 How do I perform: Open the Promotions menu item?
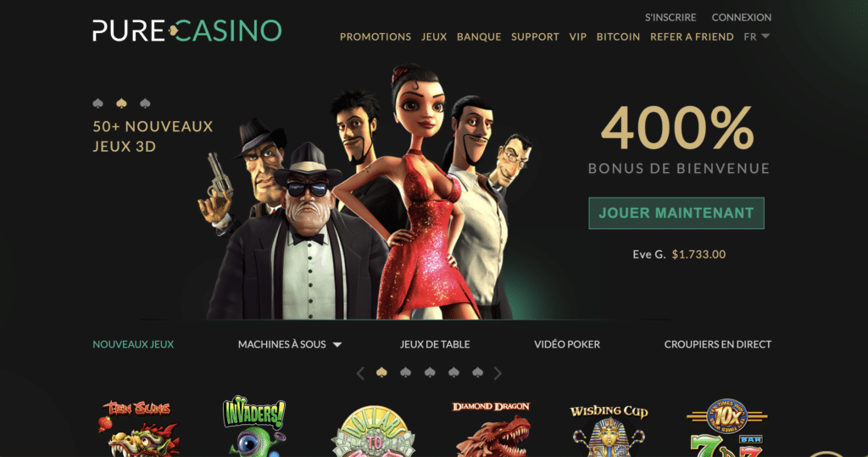pos(376,36)
